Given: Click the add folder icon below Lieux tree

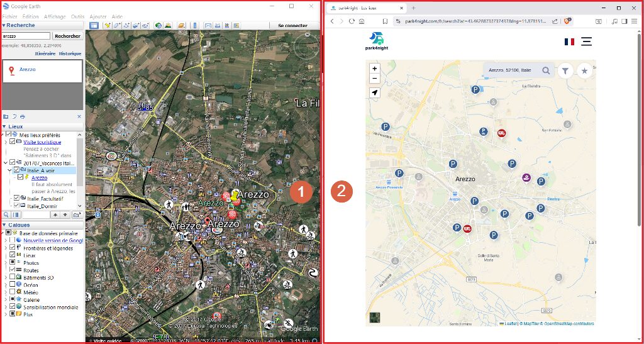Looking at the screenshot, I should 77,214.
